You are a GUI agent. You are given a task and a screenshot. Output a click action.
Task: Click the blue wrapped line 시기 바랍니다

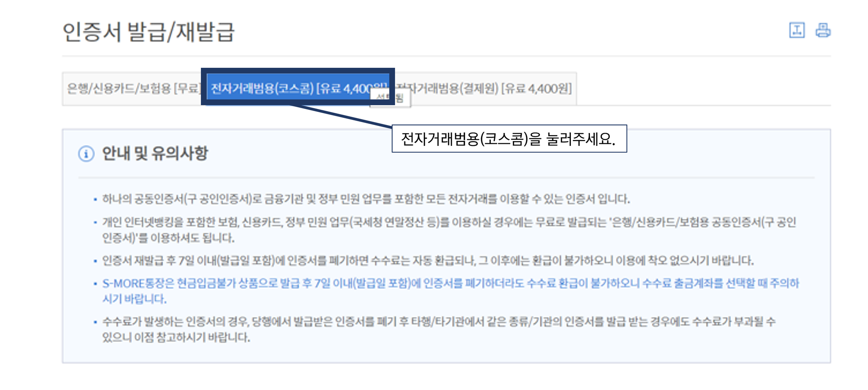pyautogui.click(x=134, y=299)
